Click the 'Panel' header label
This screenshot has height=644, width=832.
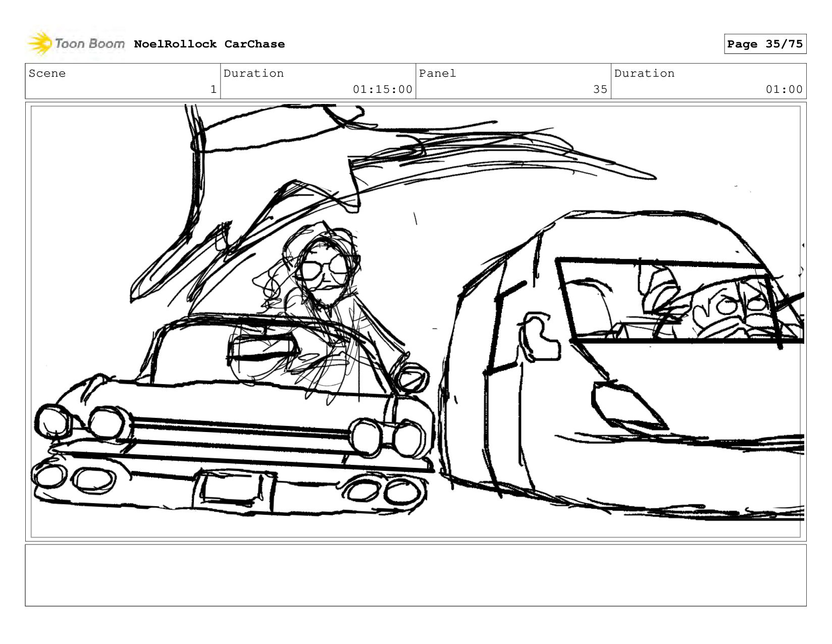[437, 73]
